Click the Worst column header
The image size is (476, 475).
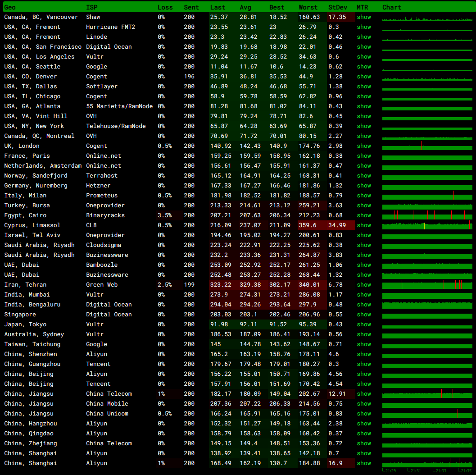(308, 7)
